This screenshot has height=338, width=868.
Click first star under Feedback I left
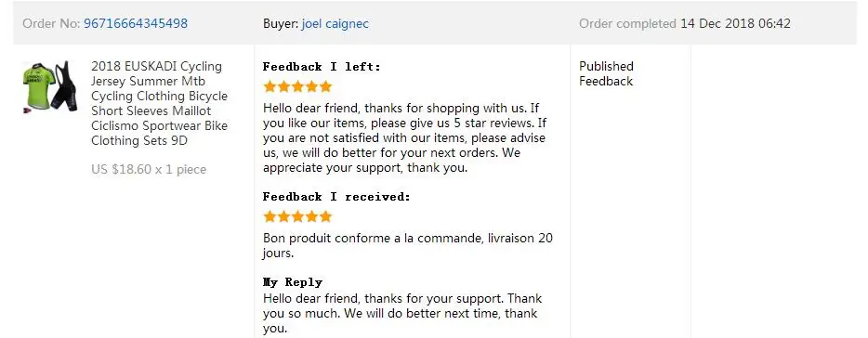coord(270,87)
